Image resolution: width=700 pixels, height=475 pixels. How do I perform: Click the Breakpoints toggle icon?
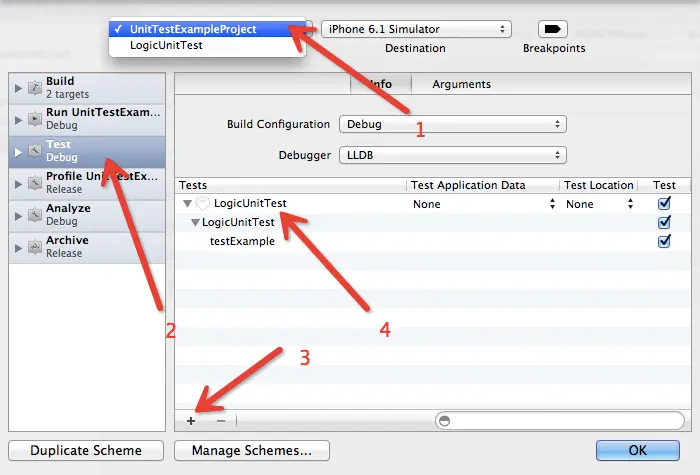coord(553,29)
